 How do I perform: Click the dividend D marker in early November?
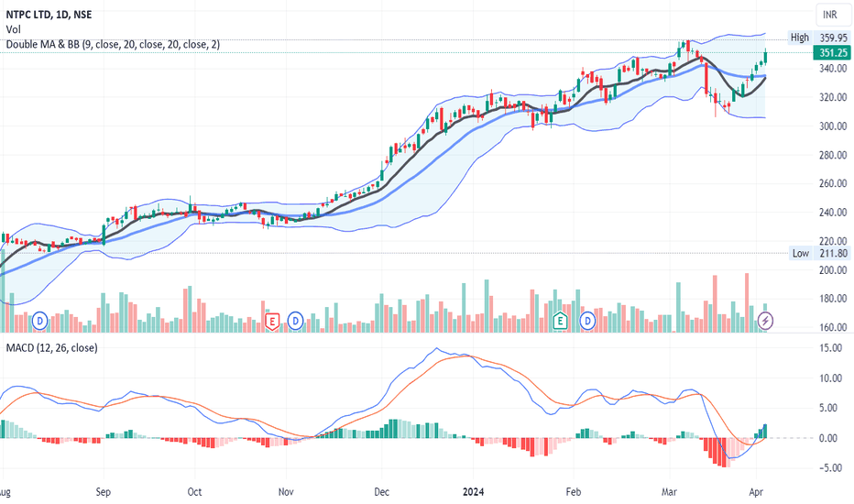pos(295,321)
